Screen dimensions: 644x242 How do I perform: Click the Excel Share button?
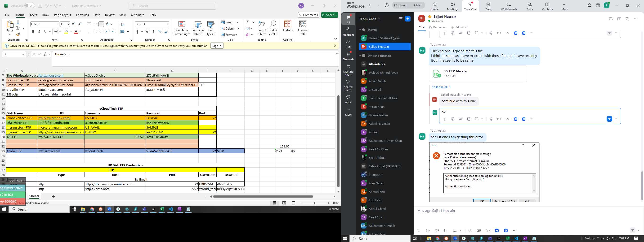click(330, 15)
